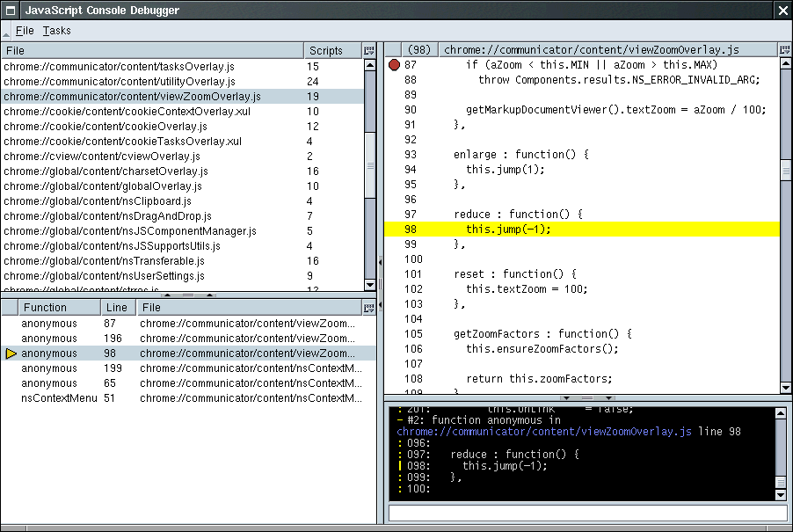Screen dimensions: 793x532
Task: Click source line 106 this.ensureZoomFactors()
Action: coord(582,348)
